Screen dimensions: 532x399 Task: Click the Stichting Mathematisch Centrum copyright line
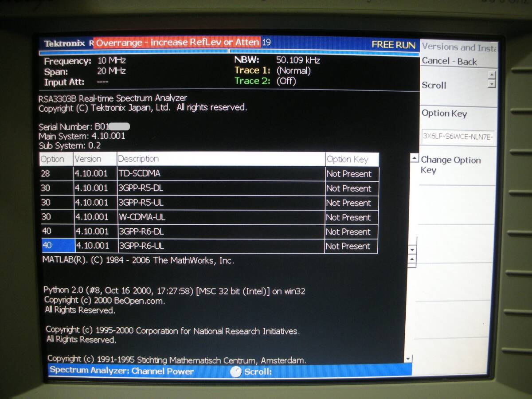(x=176, y=359)
